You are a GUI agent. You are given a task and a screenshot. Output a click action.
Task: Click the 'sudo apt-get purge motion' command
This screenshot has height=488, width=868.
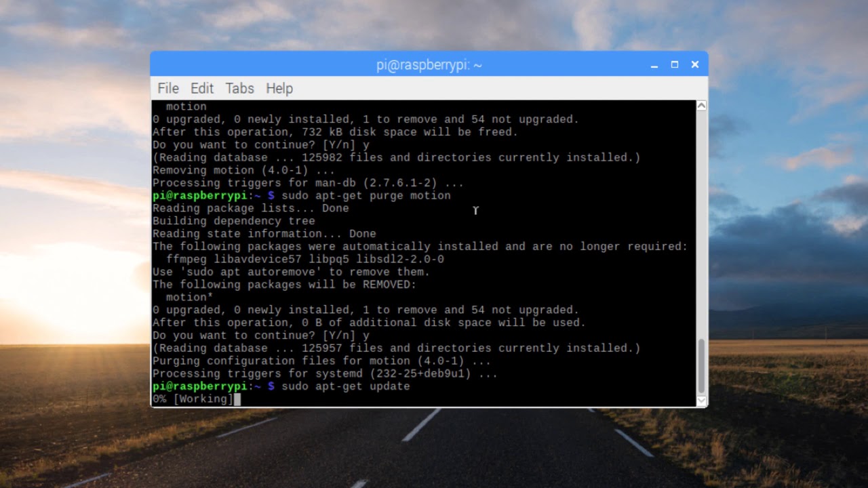coord(366,196)
